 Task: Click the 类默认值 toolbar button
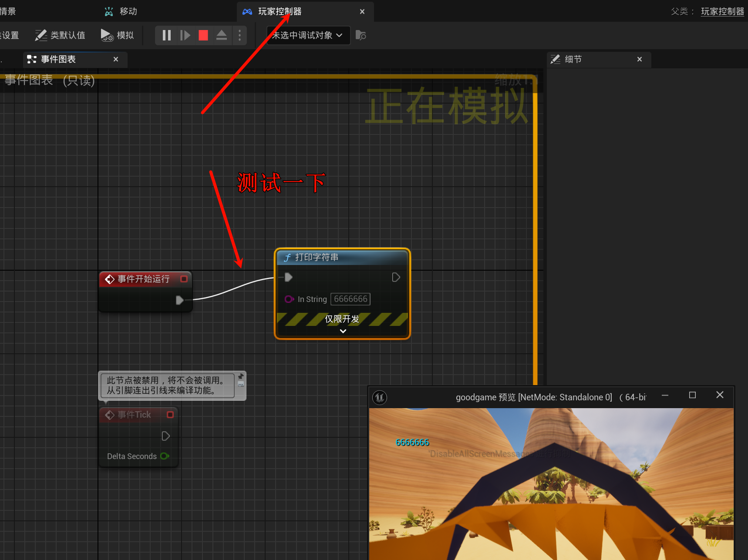[x=60, y=35]
